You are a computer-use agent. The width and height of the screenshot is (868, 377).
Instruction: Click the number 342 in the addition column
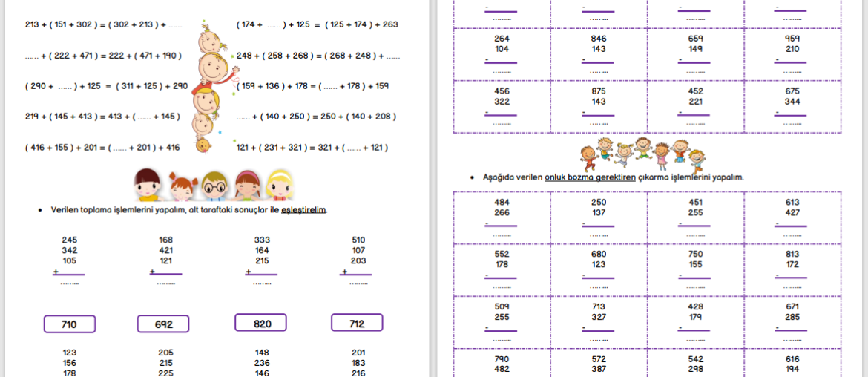tap(70, 250)
